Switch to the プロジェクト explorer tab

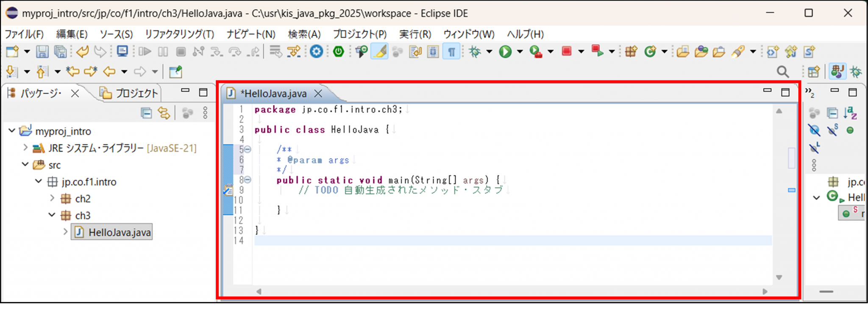pyautogui.click(x=130, y=93)
